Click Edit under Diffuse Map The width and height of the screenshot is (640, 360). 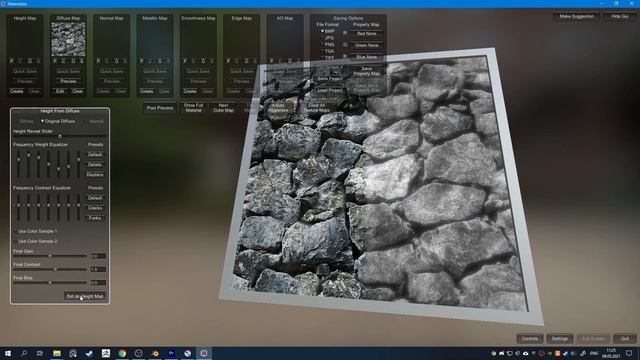[x=60, y=91]
